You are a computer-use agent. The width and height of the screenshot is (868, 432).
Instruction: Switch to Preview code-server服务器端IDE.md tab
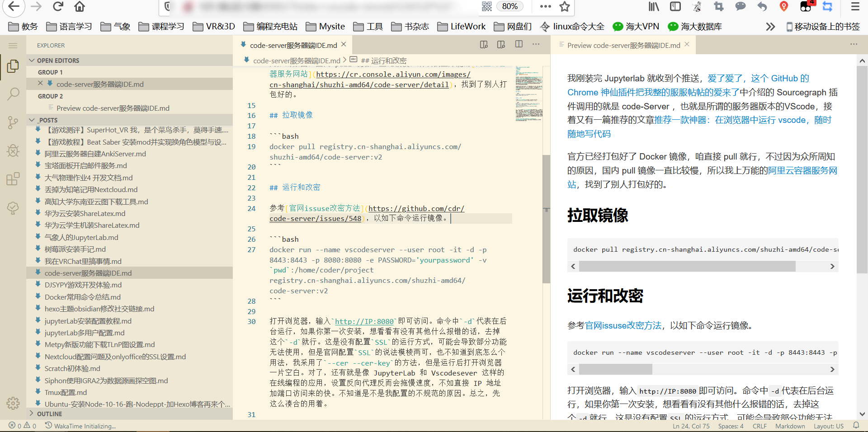[x=623, y=45]
